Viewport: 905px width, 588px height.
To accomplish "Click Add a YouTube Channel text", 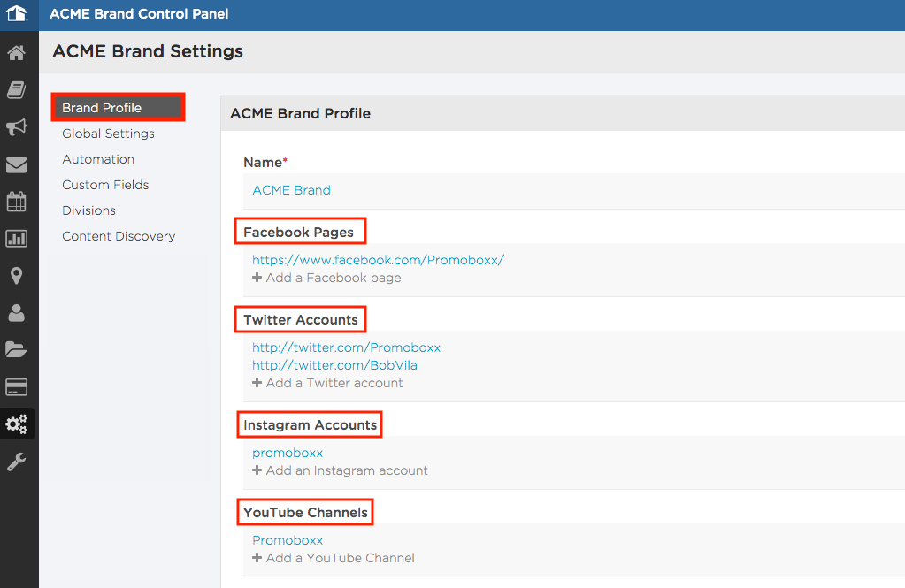I will tap(341, 558).
